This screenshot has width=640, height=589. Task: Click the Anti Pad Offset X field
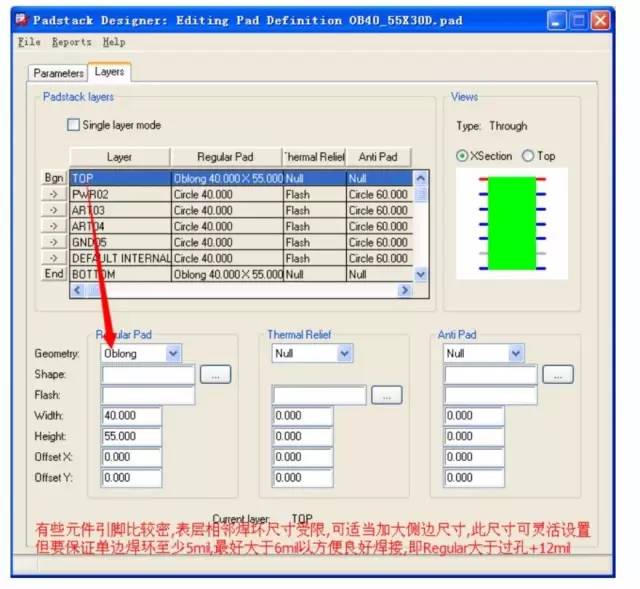(474, 457)
